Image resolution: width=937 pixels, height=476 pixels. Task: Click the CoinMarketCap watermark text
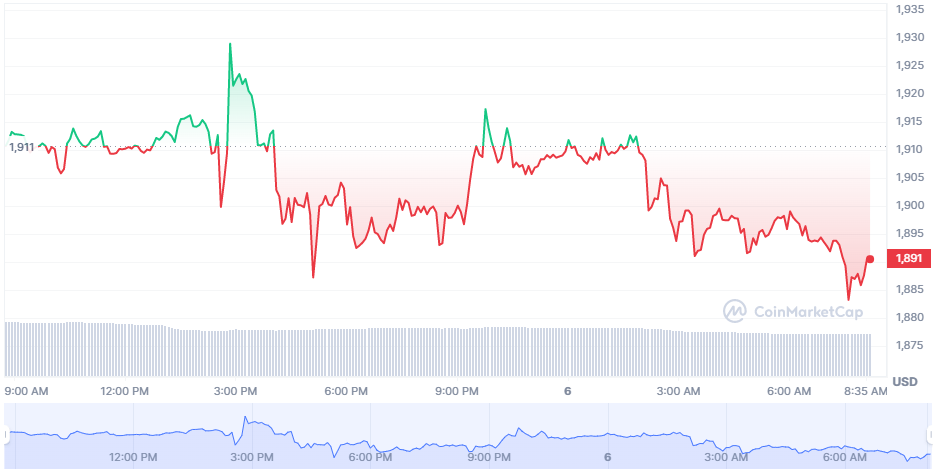(807, 312)
